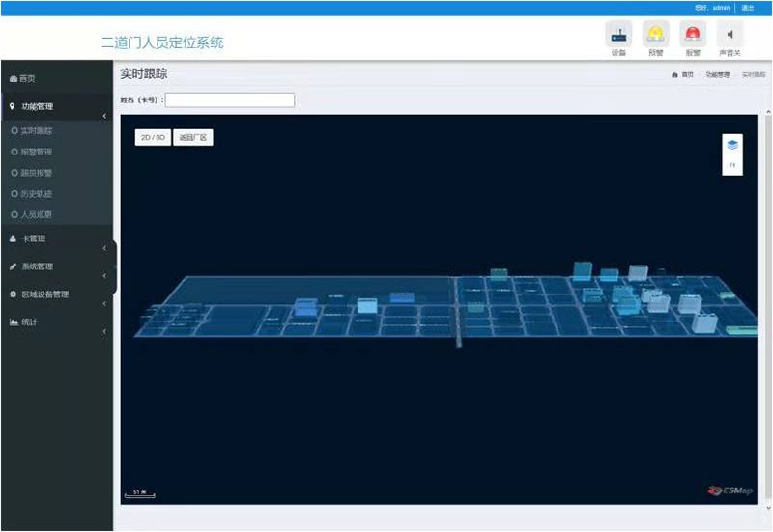Viewport: 773px width, 532px height.
Task: Toggle the 2D / 3D view button
Action: click(x=153, y=137)
